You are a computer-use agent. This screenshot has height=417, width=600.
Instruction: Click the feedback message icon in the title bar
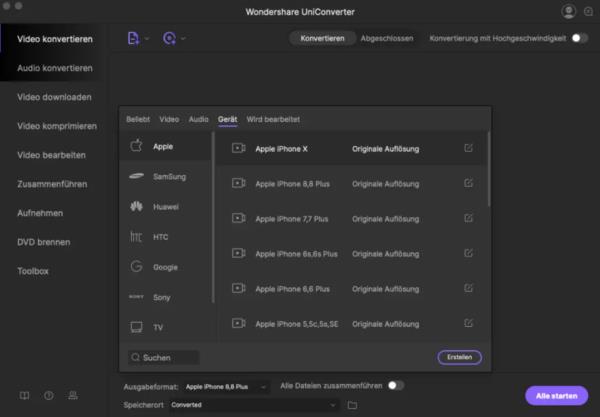click(589, 11)
